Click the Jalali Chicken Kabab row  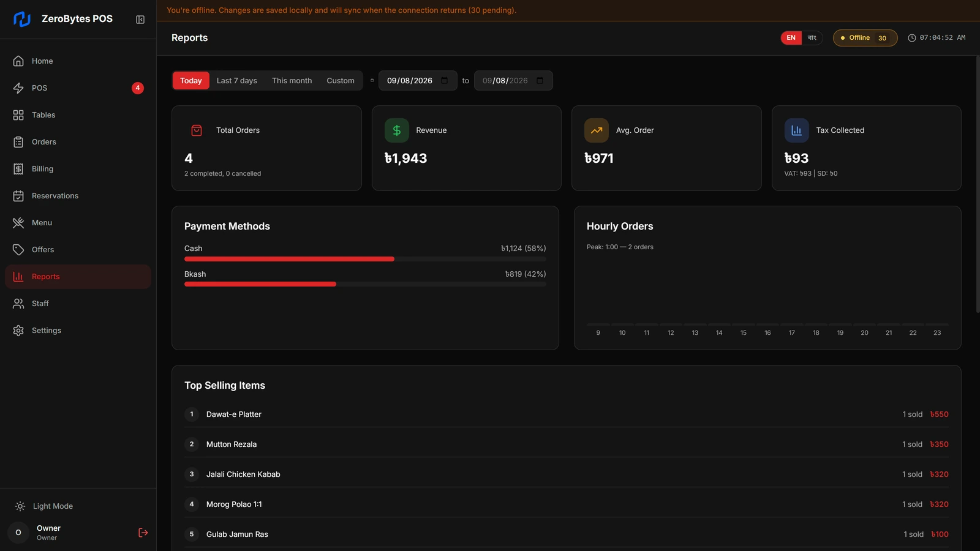(x=567, y=474)
